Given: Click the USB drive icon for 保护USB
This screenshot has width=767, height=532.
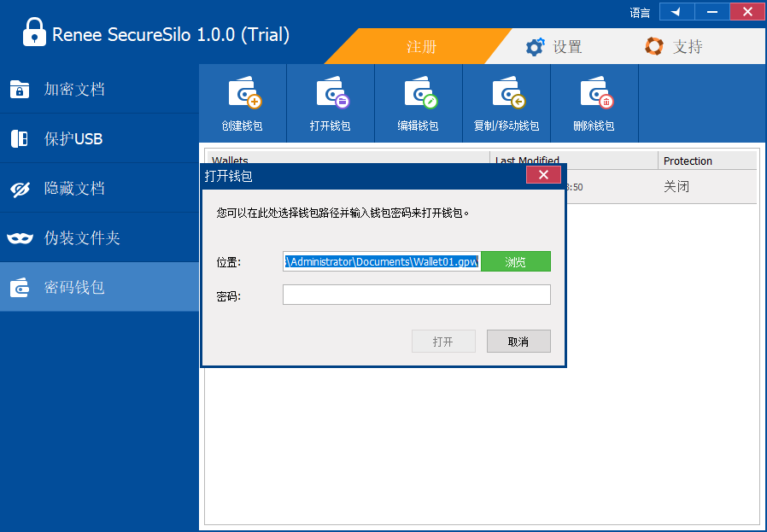Looking at the screenshot, I should click(x=20, y=139).
